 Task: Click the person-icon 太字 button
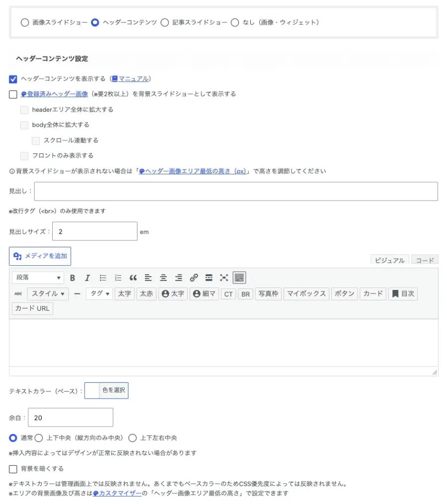pyautogui.click(x=173, y=294)
